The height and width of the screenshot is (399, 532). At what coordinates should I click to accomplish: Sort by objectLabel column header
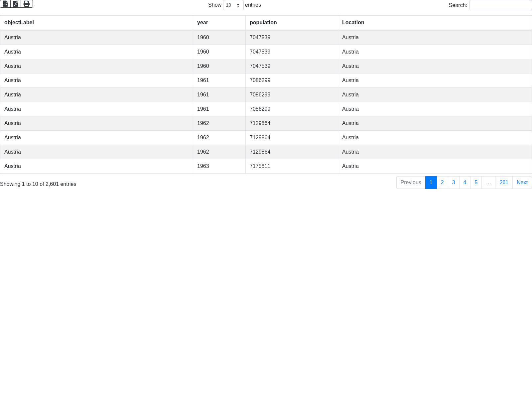[19, 23]
